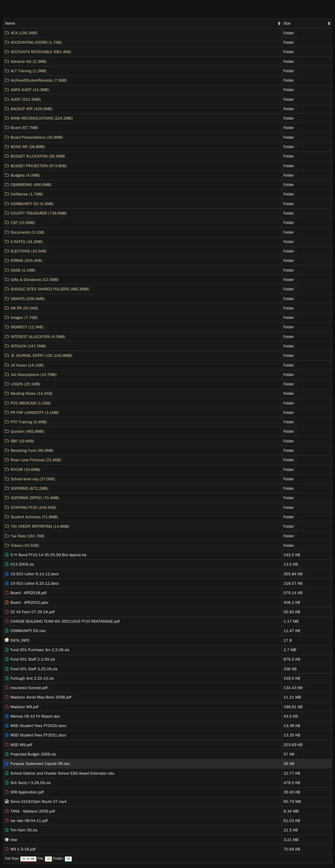The width and height of the screenshot is (335, 868).
Task: Click the folder icon beside ACA
Action: pos(7,33)
